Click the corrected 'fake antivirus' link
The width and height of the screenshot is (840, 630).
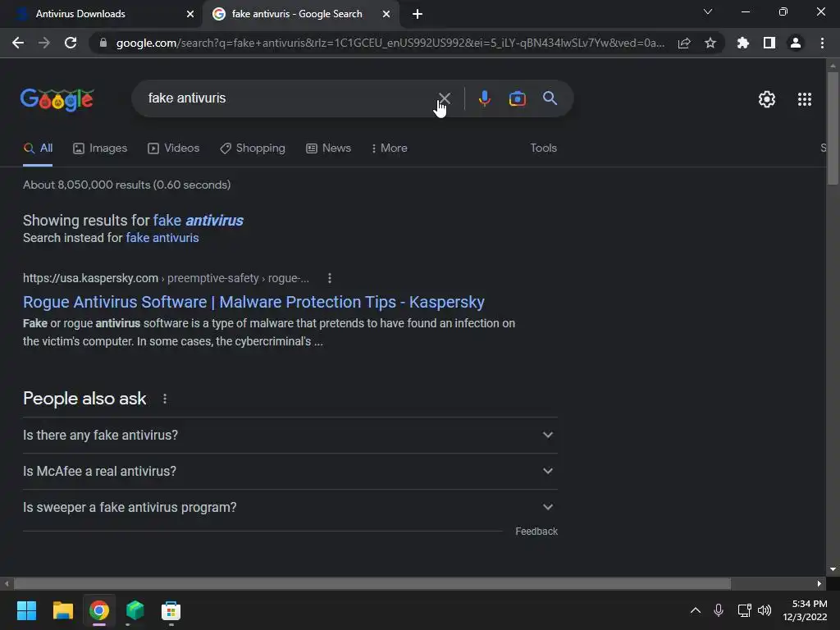point(199,220)
